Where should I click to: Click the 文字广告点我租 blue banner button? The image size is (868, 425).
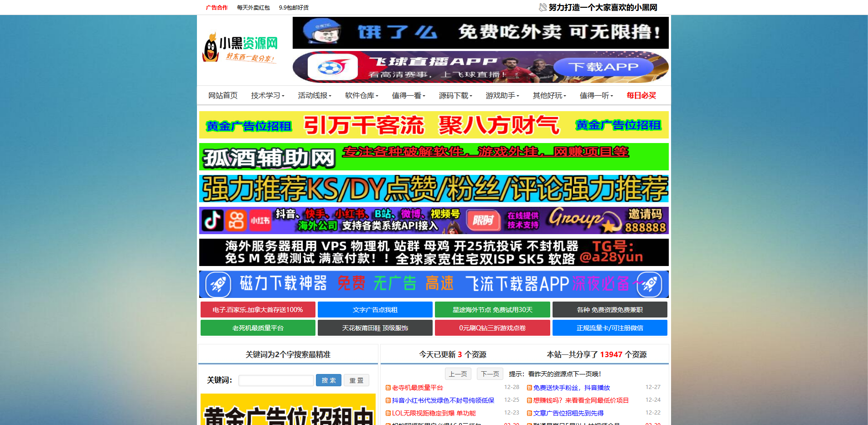pos(375,309)
